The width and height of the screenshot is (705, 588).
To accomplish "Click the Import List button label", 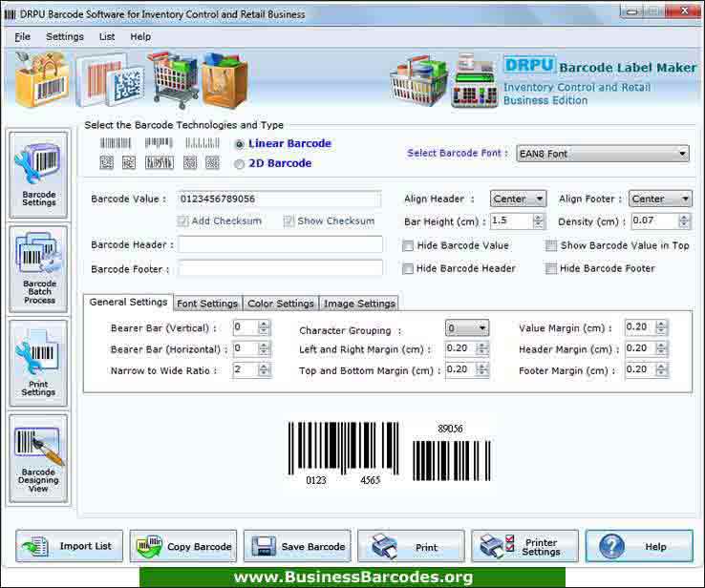I will [x=85, y=546].
